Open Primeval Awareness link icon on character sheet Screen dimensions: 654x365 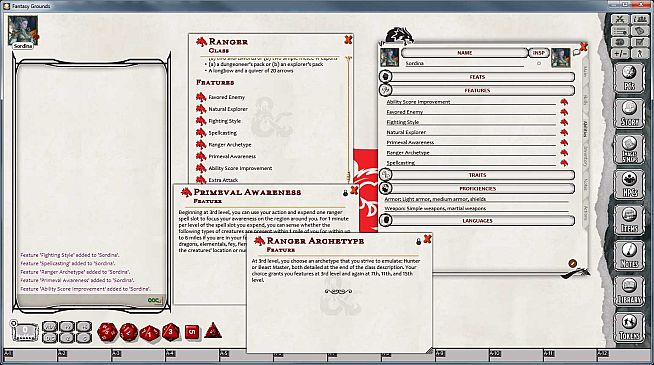pyautogui.click(x=564, y=142)
